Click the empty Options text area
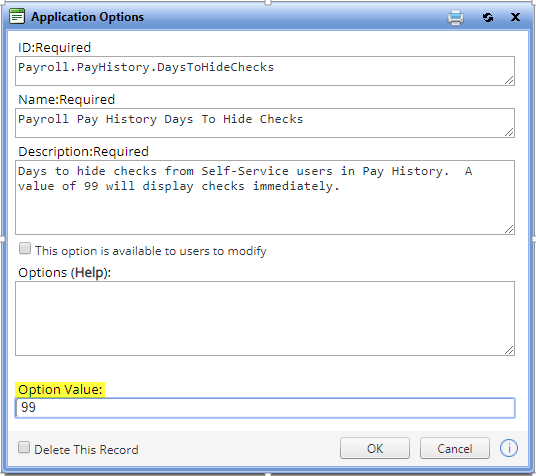Image resolution: width=536 pixels, height=476 pixels. (x=265, y=319)
